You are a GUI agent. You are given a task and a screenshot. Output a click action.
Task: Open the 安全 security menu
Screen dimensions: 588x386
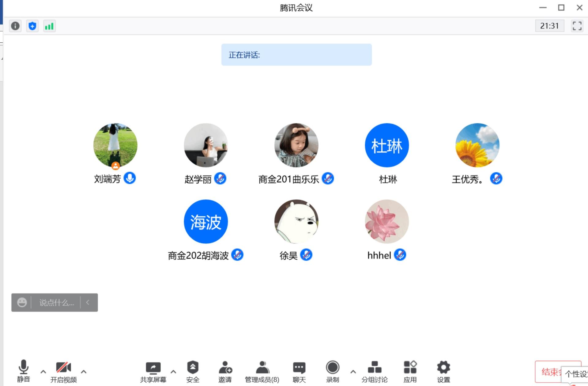[193, 372]
